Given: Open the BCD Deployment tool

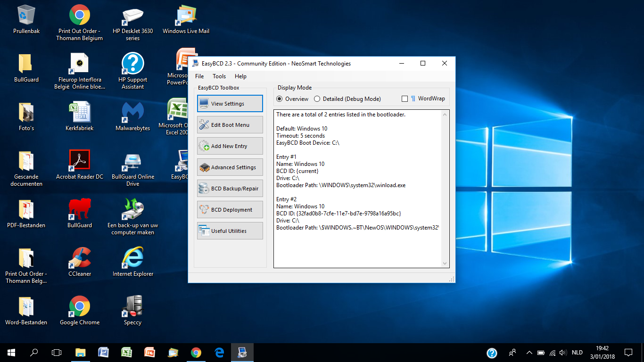Looking at the screenshot, I should [x=230, y=210].
